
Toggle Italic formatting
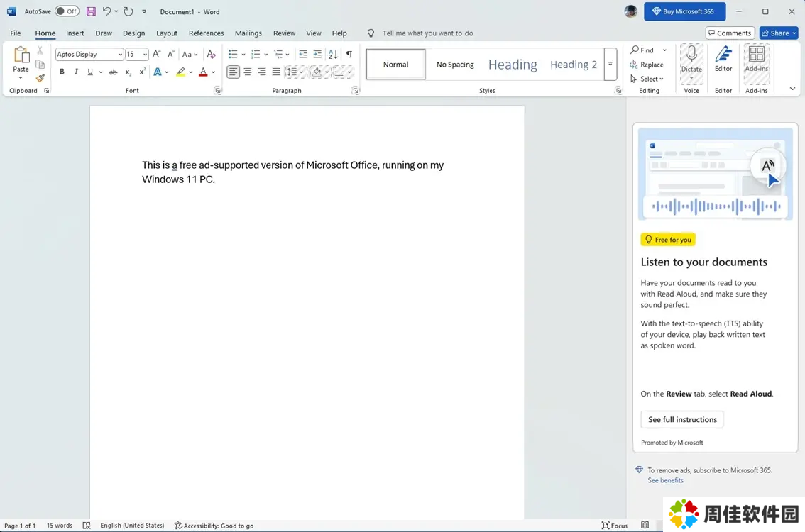(76, 72)
